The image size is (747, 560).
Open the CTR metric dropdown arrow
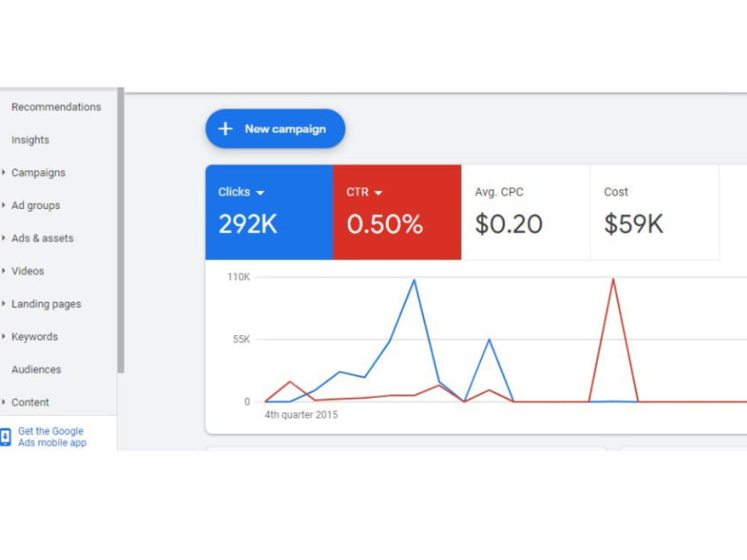click(x=378, y=193)
